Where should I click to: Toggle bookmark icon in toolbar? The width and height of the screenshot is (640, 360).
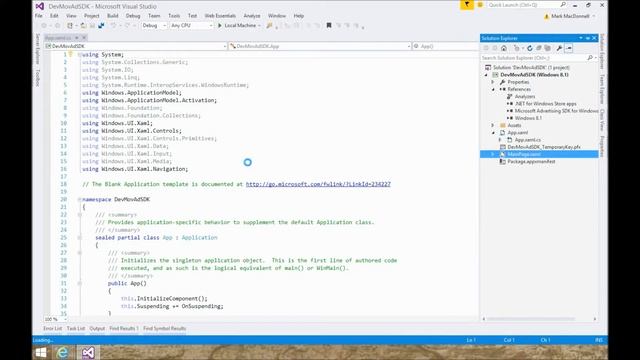point(329,25)
